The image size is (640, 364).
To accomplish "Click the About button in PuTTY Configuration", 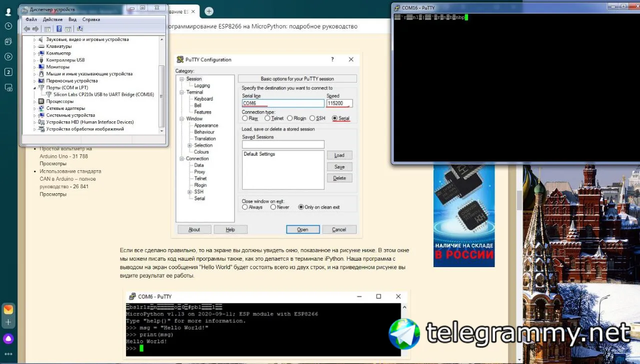I will [x=194, y=229].
